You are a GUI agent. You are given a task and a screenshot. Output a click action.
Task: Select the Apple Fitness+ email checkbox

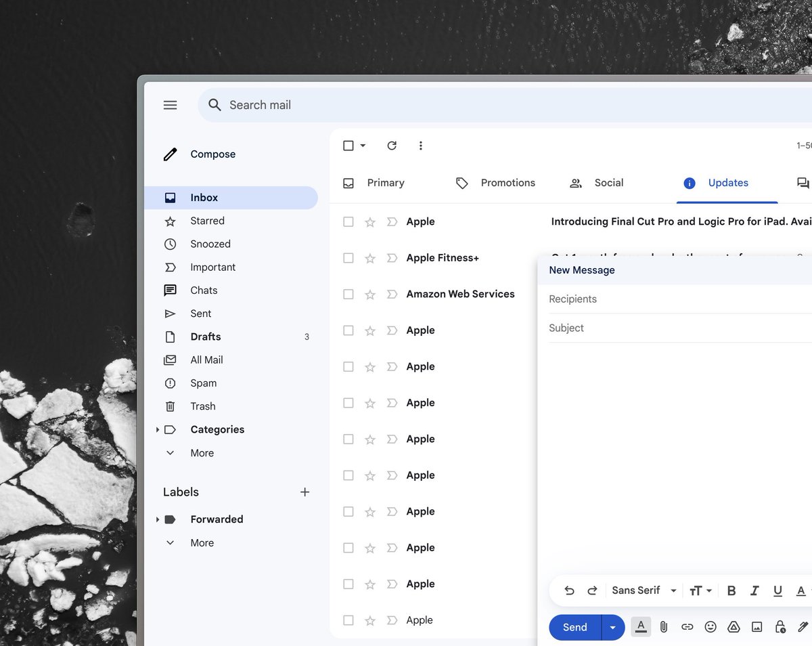pyautogui.click(x=348, y=258)
